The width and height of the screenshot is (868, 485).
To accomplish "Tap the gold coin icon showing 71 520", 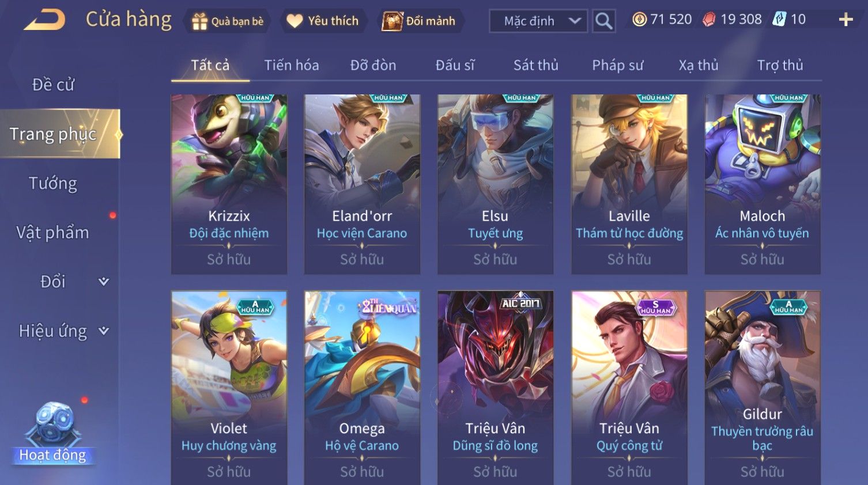I will point(639,20).
